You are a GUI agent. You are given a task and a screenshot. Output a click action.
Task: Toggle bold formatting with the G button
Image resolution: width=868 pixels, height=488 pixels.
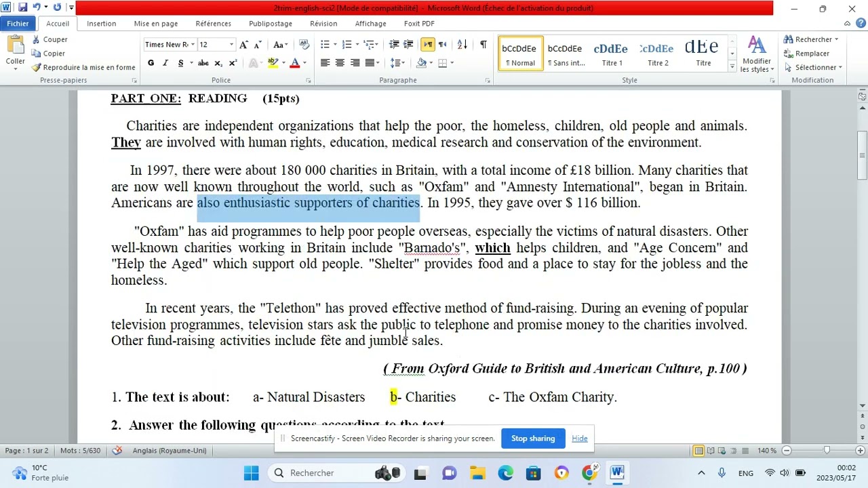point(151,63)
